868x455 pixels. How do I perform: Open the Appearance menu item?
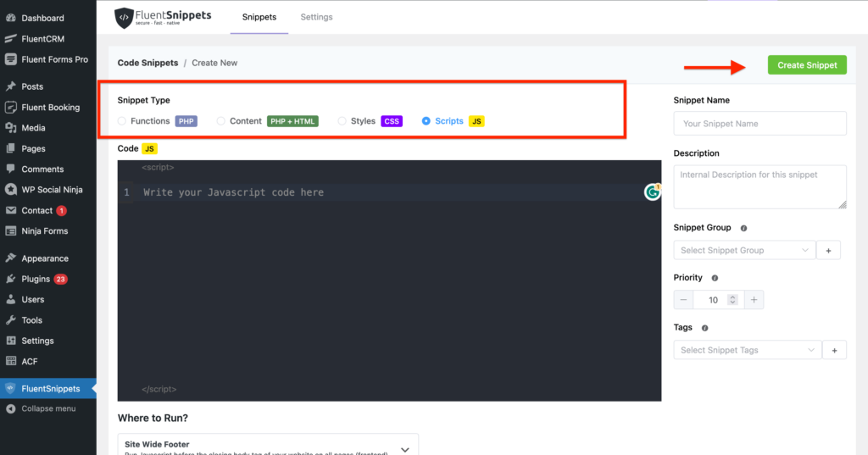click(x=48, y=258)
